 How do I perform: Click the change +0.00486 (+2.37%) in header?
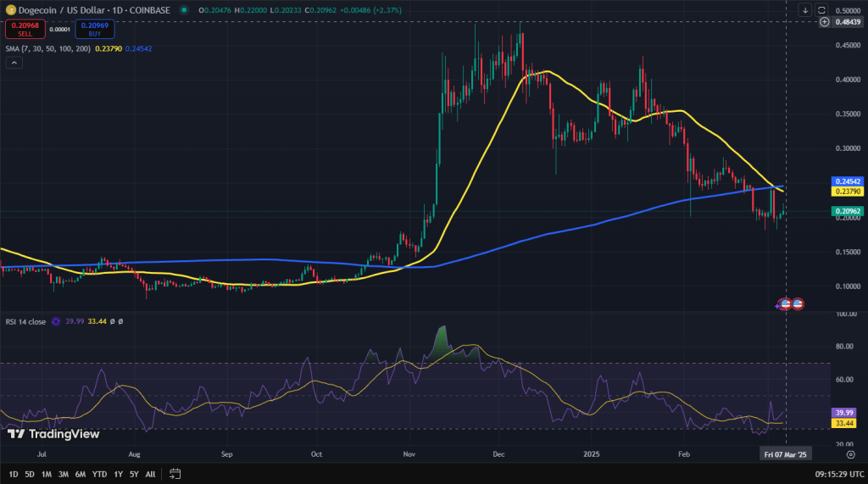[x=370, y=10]
